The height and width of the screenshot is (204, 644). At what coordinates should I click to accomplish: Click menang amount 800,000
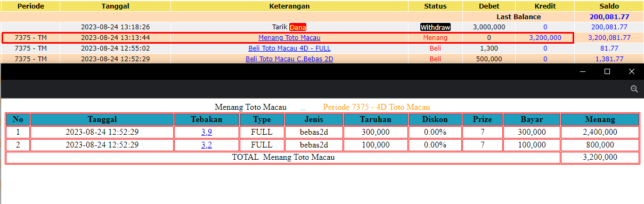tap(600, 145)
